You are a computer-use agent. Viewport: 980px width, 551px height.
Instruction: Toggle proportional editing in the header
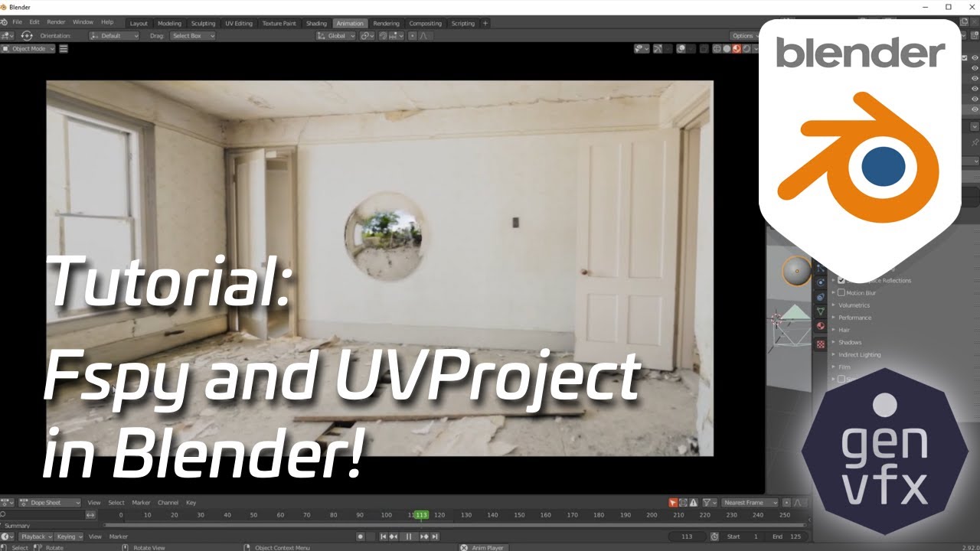click(x=412, y=36)
